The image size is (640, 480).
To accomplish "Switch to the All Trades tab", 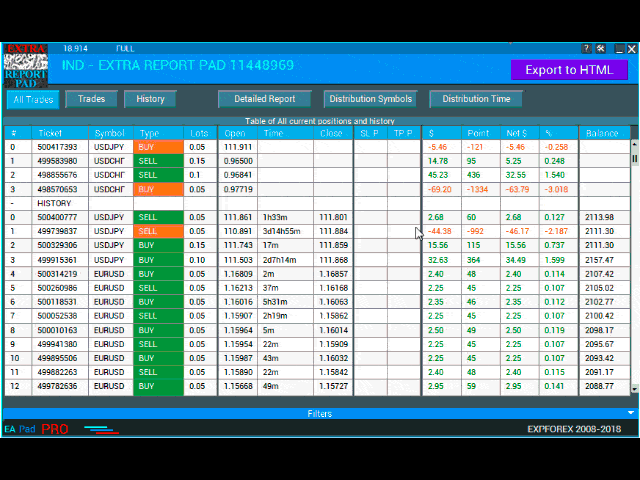I will [34, 99].
